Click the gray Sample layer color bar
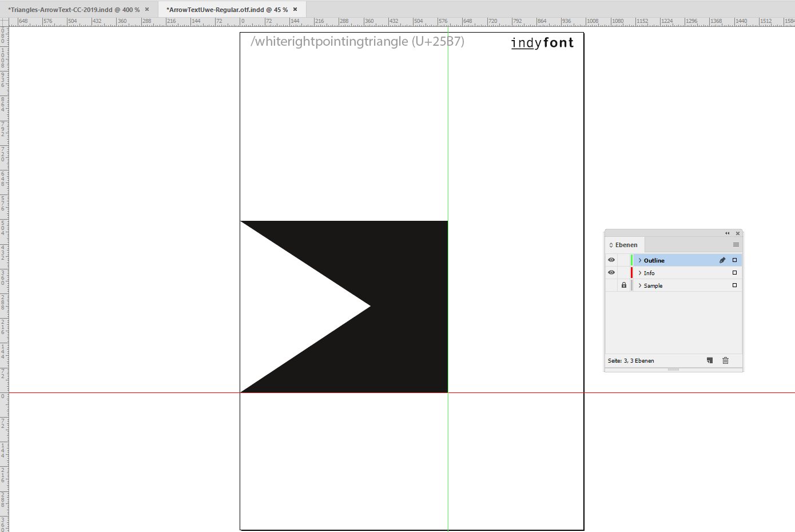 coord(632,285)
